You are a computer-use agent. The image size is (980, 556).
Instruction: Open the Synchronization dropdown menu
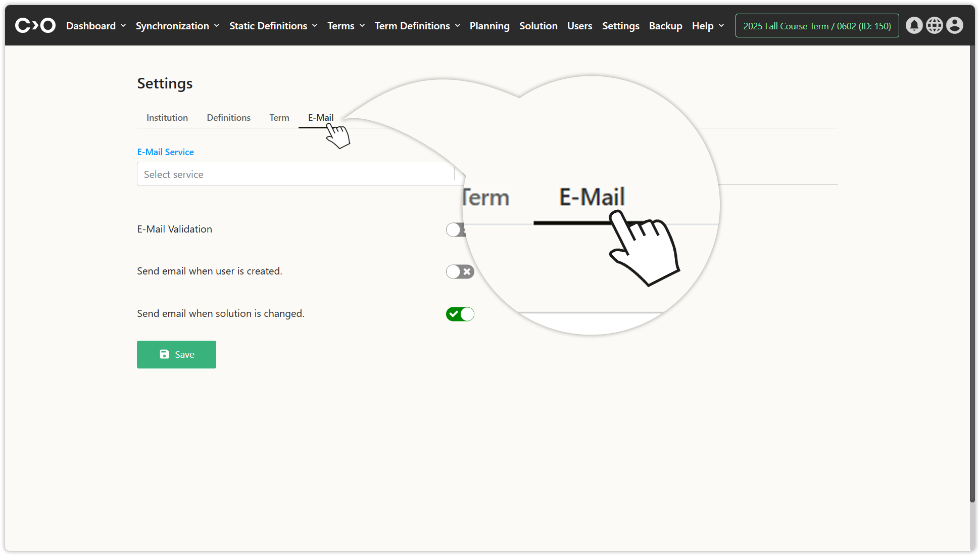click(177, 26)
